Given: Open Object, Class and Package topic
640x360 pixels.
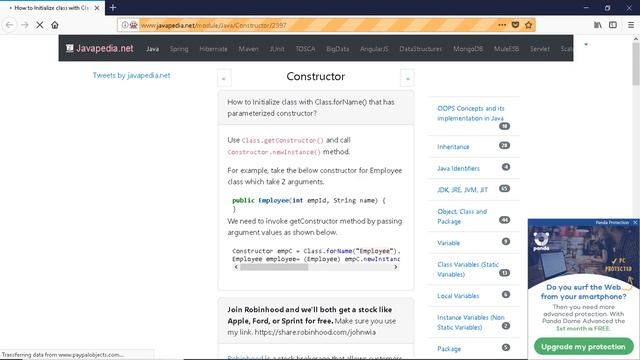Looking at the screenshot, I should click(462, 216).
